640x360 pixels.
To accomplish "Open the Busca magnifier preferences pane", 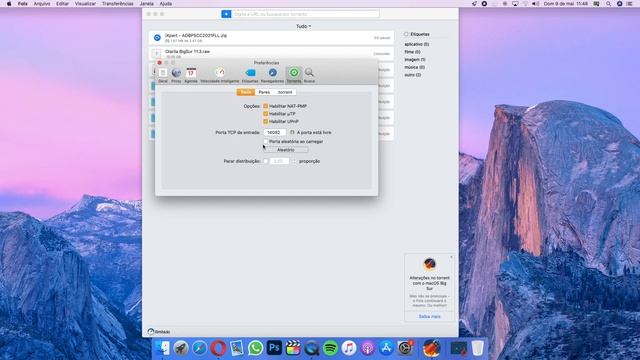I will (309, 75).
